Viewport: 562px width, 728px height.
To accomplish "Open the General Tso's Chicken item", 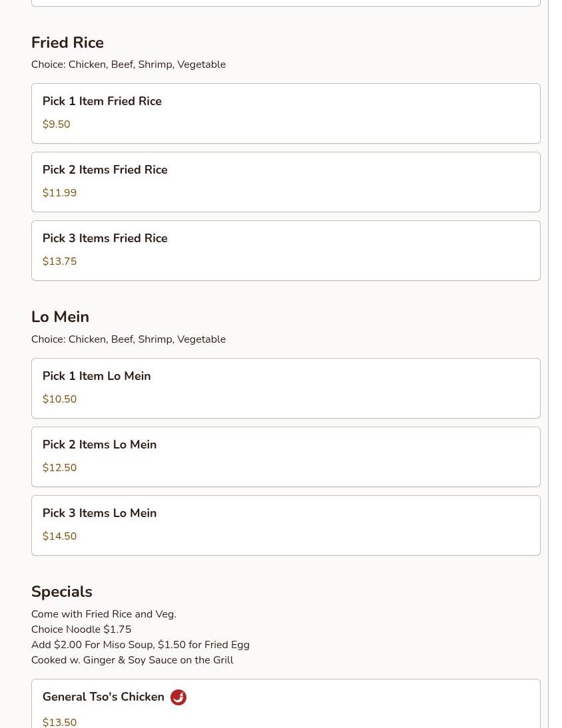I will [103, 697].
